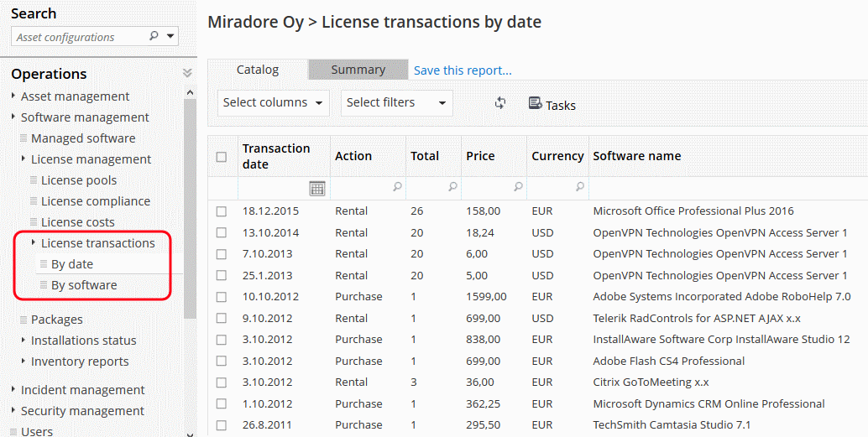
Task: Select By date under License transactions
Action: [72, 264]
